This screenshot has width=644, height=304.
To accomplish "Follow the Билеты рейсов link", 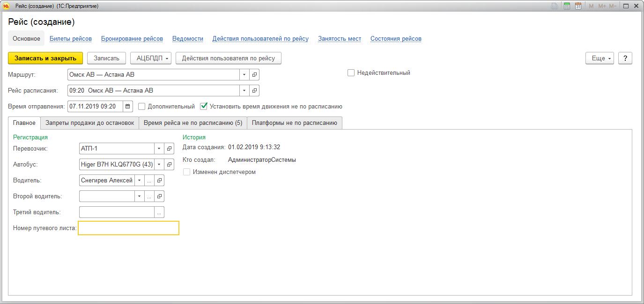I will tap(71, 39).
